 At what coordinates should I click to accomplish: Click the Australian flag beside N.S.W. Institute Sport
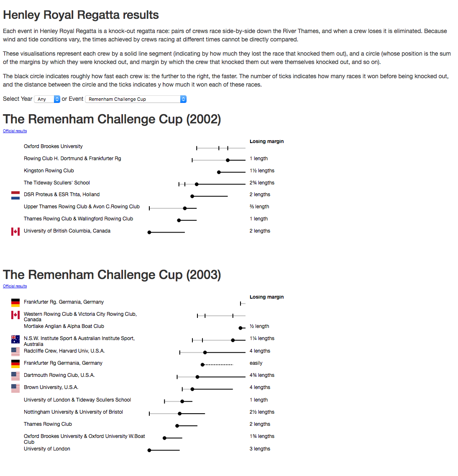[15, 339]
